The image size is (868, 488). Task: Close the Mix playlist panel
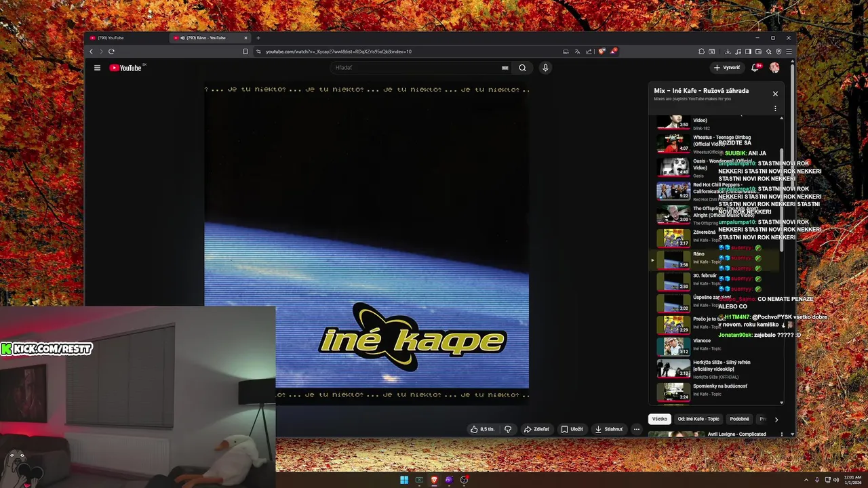coord(775,94)
